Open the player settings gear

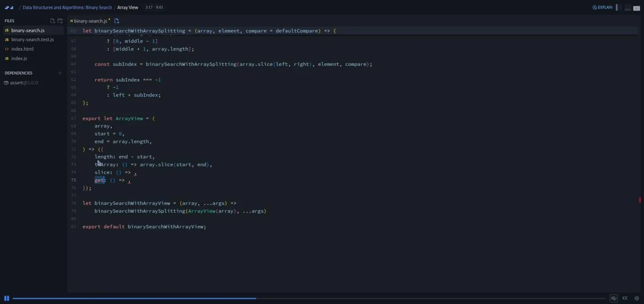[637, 298]
